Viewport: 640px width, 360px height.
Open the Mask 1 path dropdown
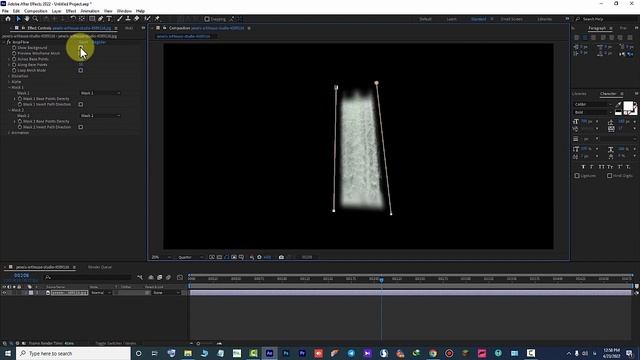pyautogui.click(x=100, y=93)
